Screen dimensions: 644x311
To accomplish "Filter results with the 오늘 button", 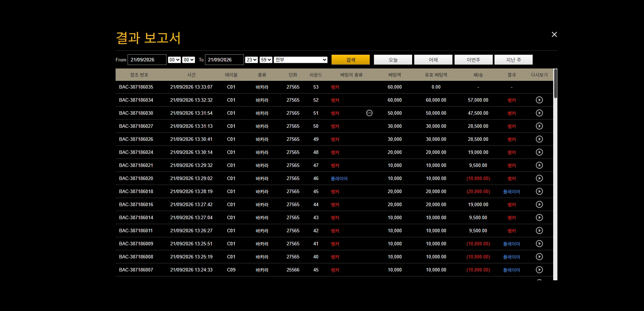I will [x=393, y=60].
